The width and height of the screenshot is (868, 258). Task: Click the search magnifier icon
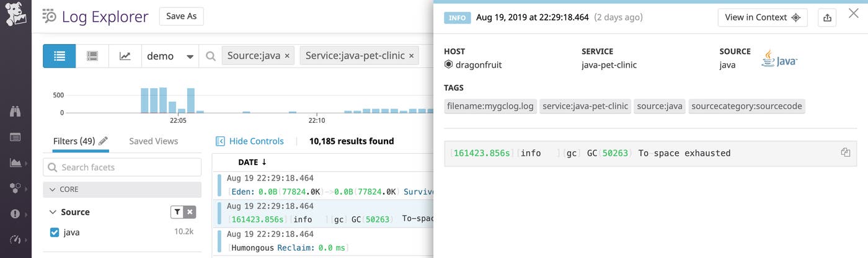[211, 56]
